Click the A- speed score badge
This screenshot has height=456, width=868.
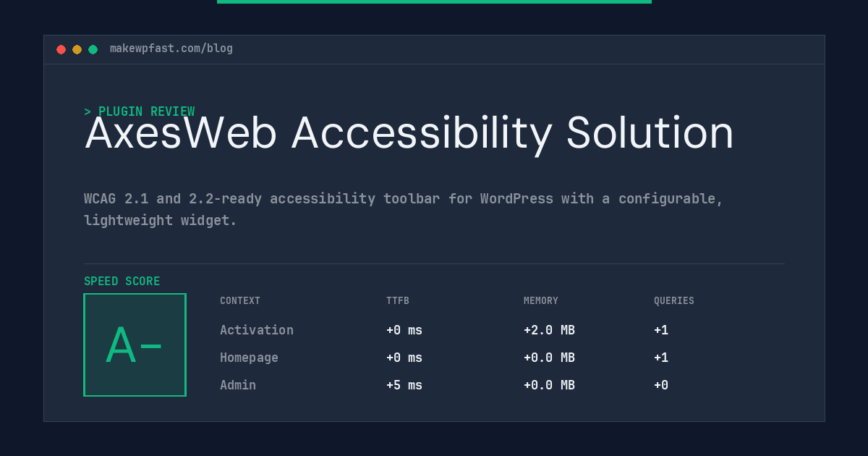135,345
